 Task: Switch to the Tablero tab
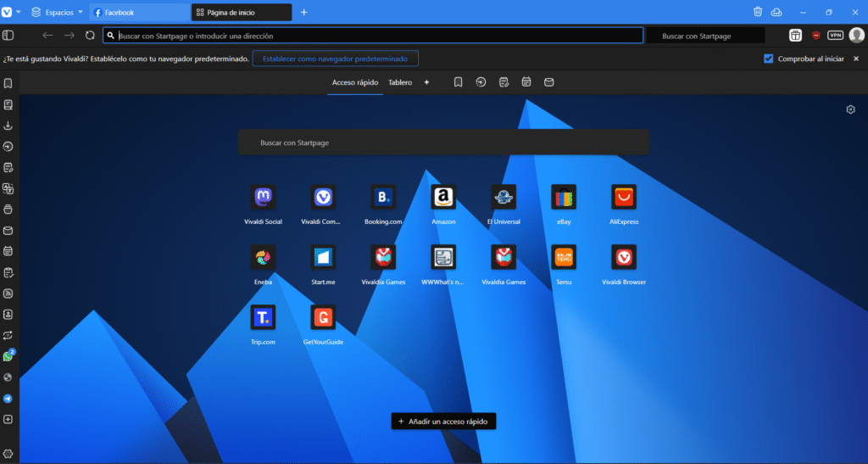click(x=400, y=82)
